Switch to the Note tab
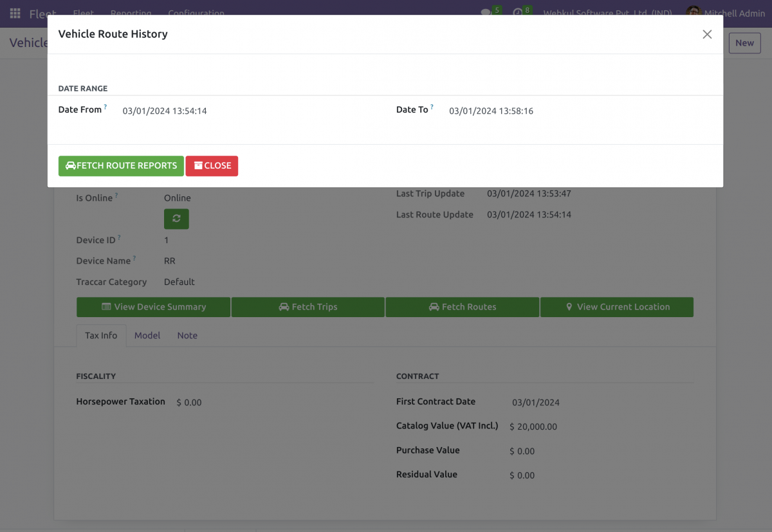 click(x=187, y=335)
